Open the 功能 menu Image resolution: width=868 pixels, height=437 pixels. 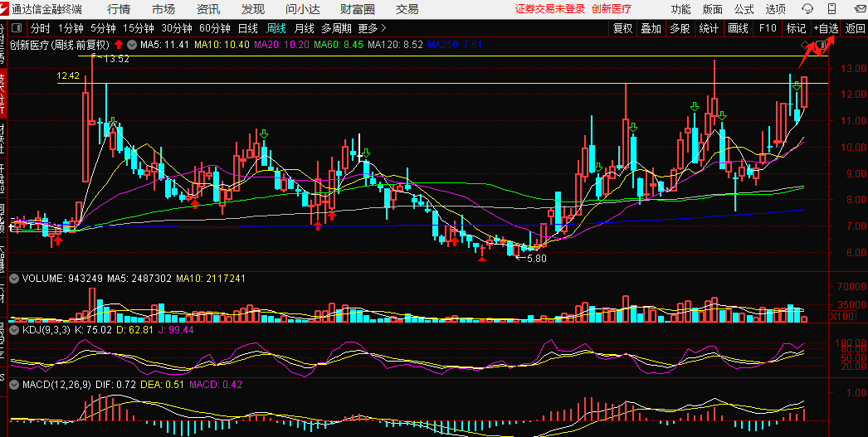681,9
